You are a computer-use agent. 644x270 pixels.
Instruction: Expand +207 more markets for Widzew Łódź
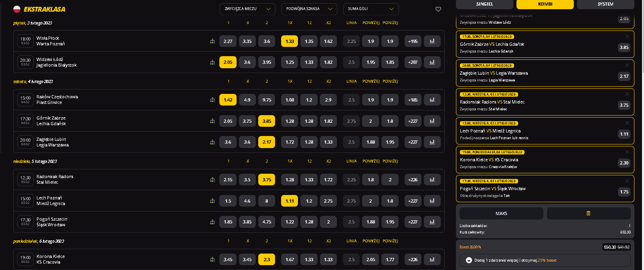(413, 62)
